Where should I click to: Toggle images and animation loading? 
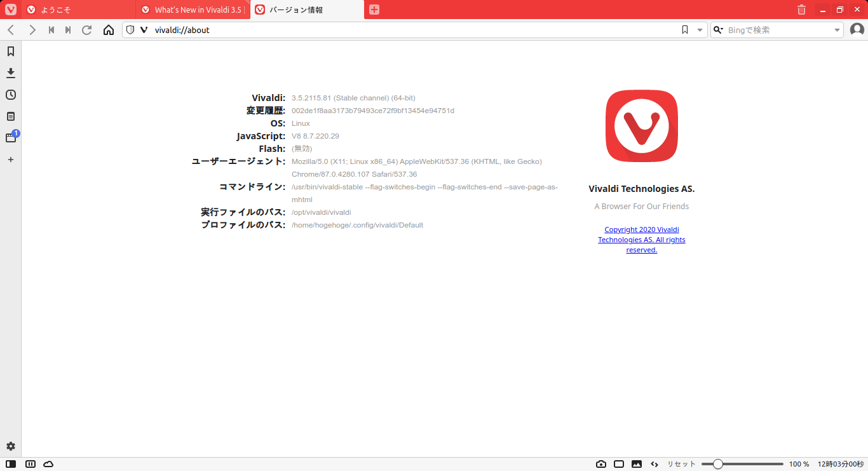[x=637, y=464]
